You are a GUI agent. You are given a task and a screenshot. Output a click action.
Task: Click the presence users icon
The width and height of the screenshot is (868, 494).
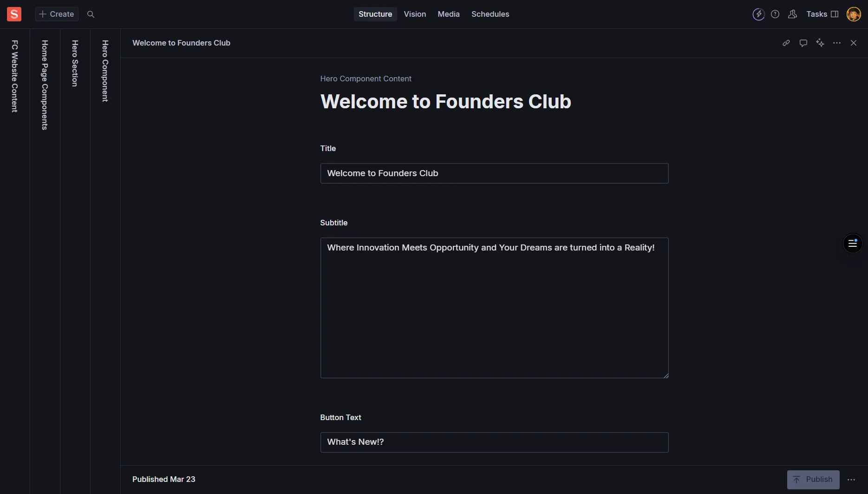pos(793,14)
